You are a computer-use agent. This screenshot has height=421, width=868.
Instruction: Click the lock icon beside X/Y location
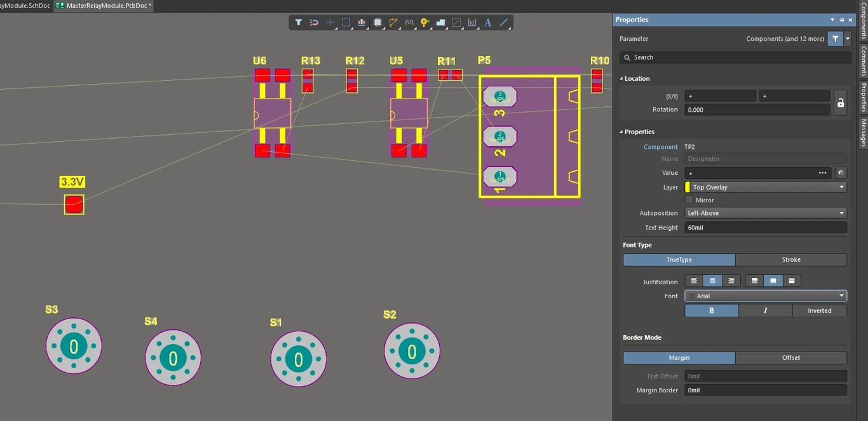(840, 102)
